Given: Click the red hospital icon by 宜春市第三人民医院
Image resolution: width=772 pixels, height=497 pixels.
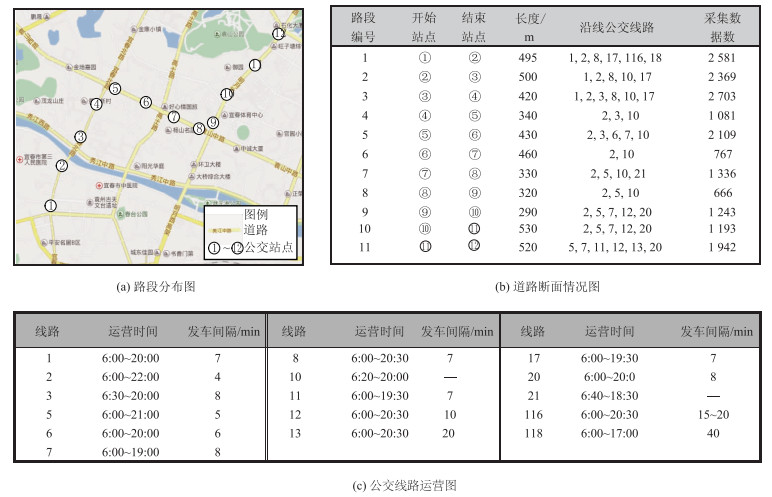Looking at the screenshot, I should tap(20, 158).
